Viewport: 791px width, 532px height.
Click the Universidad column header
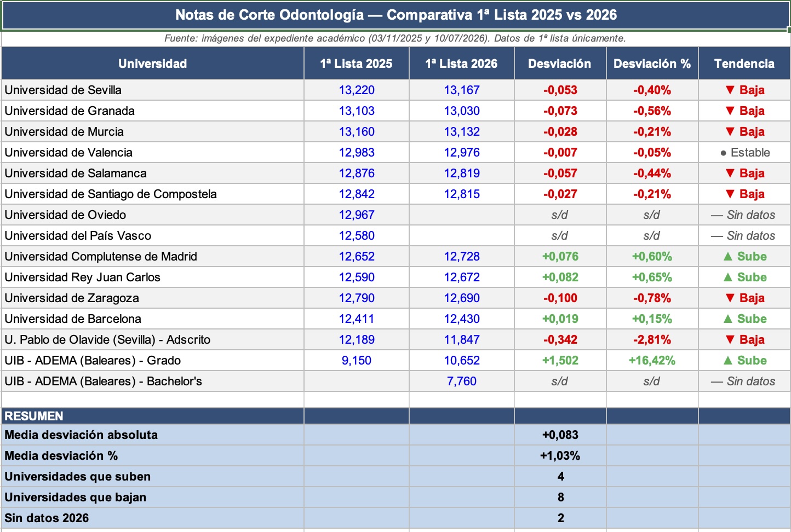click(153, 63)
